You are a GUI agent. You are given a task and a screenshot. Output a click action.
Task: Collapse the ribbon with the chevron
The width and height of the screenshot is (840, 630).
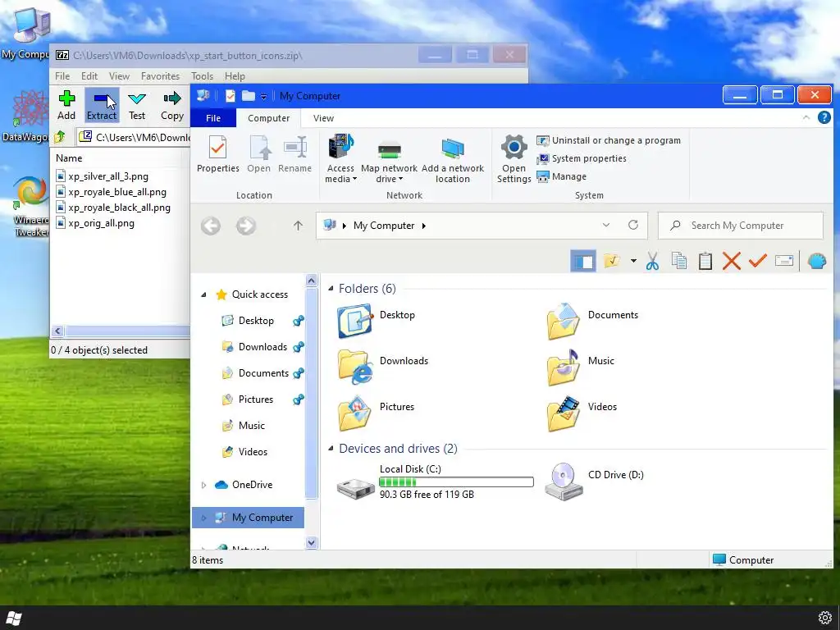click(806, 117)
